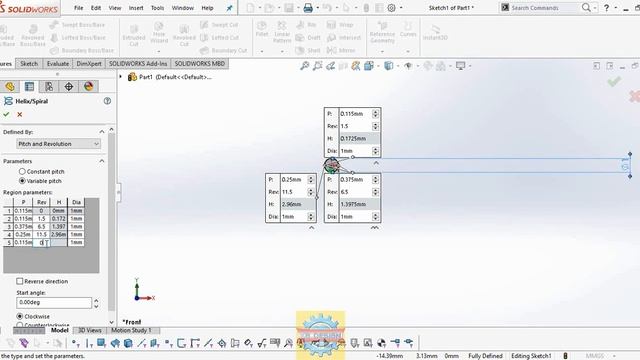Switch to the Sketch tab
The image size is (640, 360).
(x=29, y=64)
